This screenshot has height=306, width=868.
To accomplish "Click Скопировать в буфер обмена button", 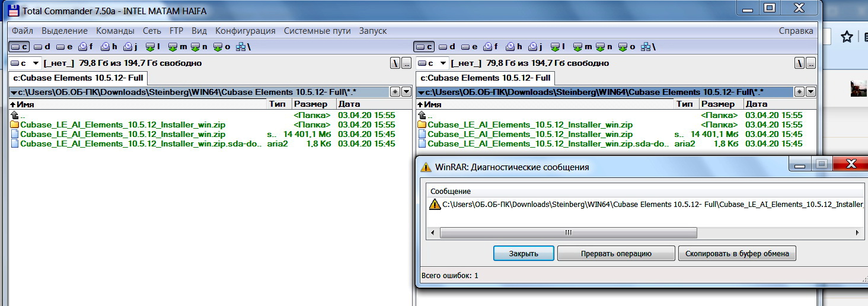I will click(x=737, y=253).
